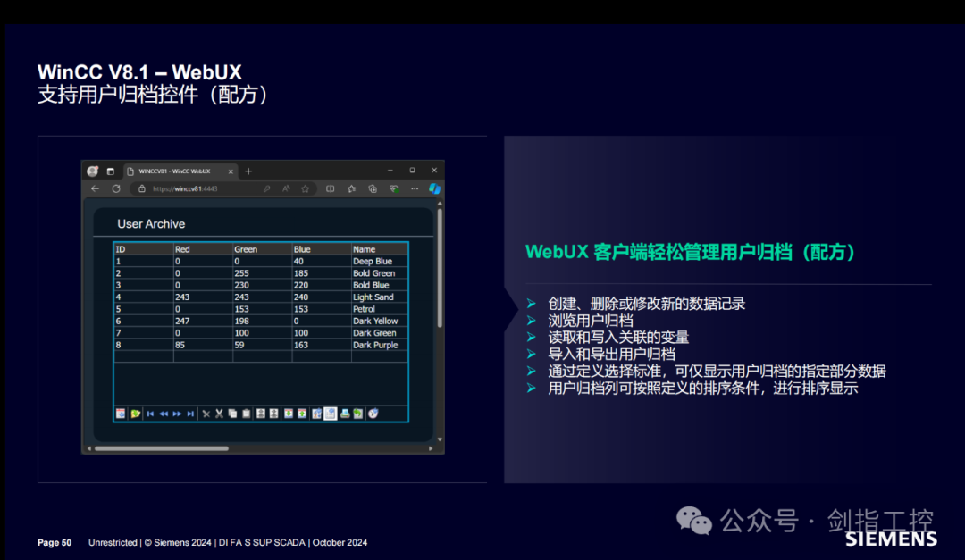Screen dimensions: 965x560
Task: Bookmark the page using the favorites star
Action: (305, 188)
